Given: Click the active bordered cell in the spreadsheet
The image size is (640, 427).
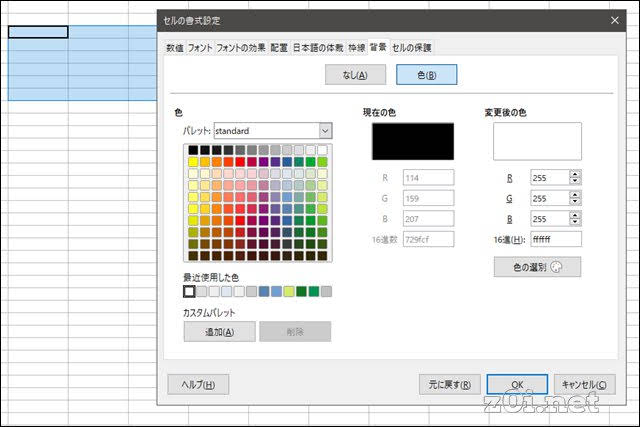Looking at the screenshot, I should (x=38, y=32).
